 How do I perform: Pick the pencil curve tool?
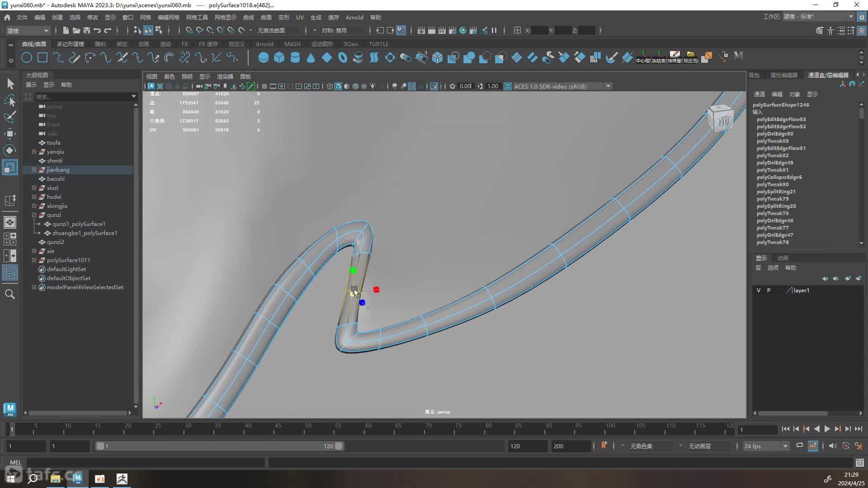[x=74, y=57]
